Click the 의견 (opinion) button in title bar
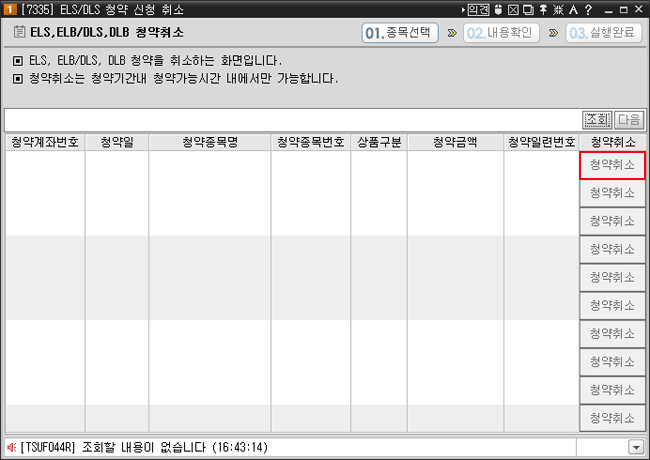The image size is (650, 460). [x=478, y=9]
